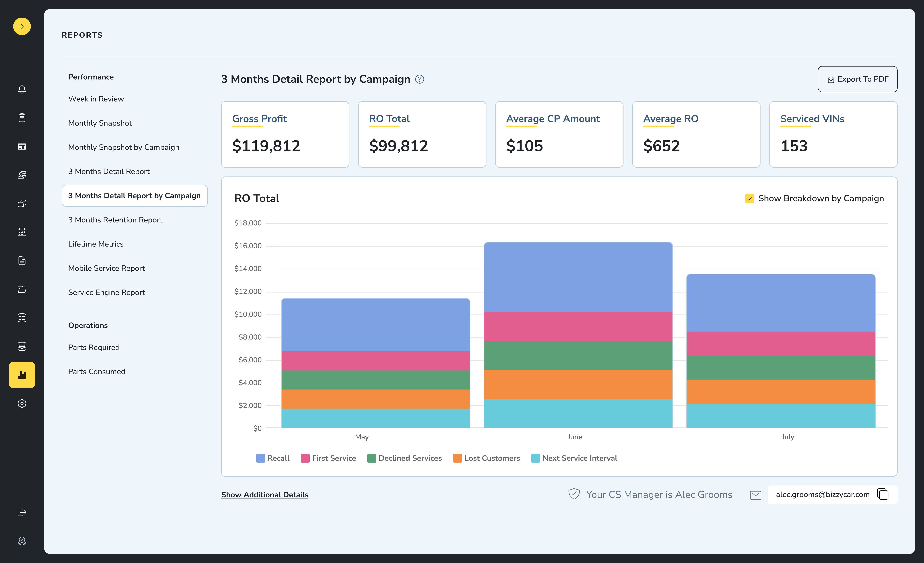
Task: Toggle the Lost Customers legend entry
Action: pyautogui.click(x=487, y=458)
